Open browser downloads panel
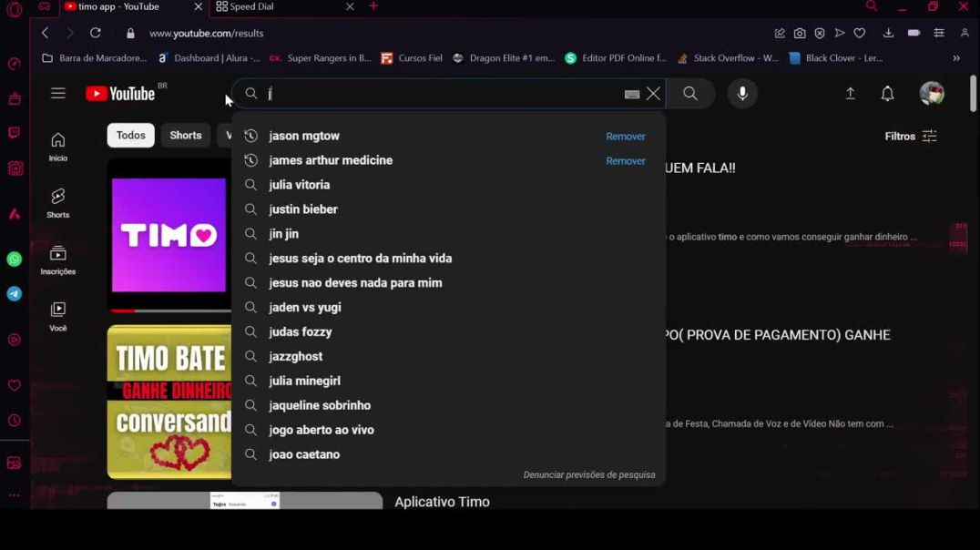 tap(888, 33)
